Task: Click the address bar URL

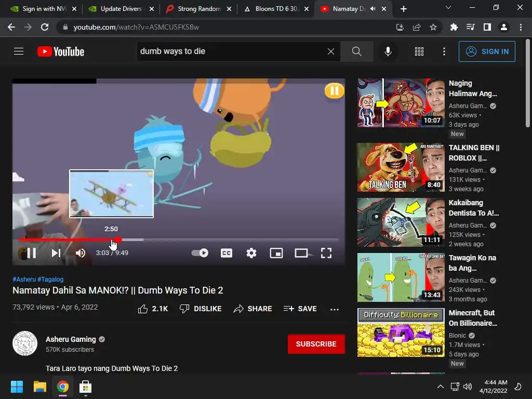Action: (136, 27)
